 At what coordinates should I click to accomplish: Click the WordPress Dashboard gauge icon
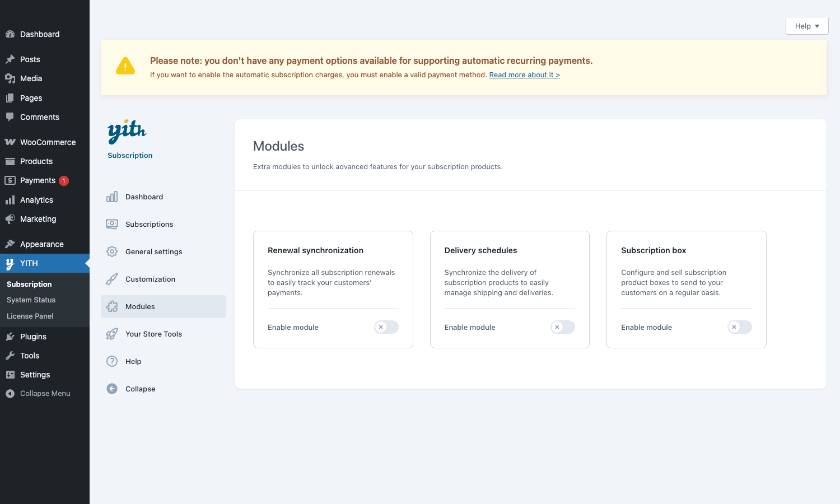(10, 34)
